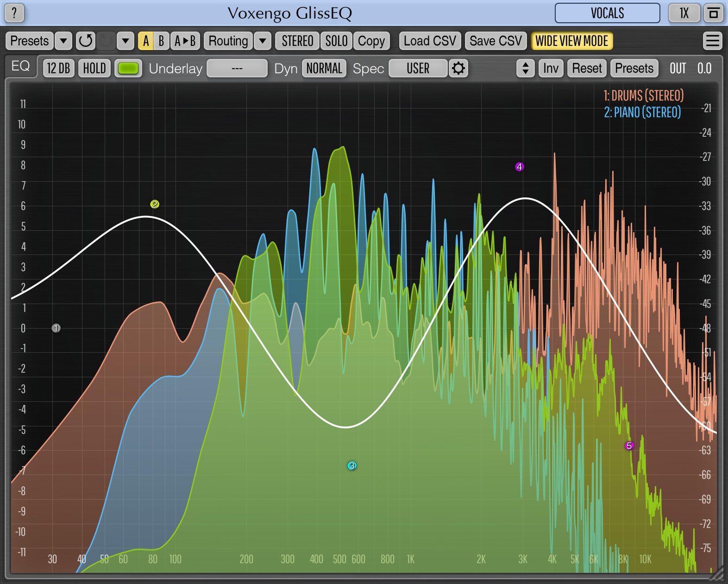Click Copy channel settings button

(x=371, y=41)
